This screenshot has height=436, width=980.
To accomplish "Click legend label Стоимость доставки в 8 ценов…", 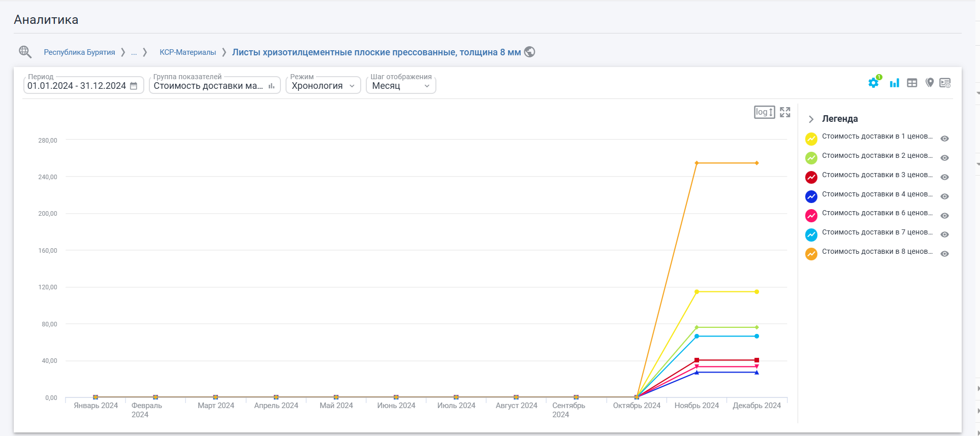I will point(877,251).
